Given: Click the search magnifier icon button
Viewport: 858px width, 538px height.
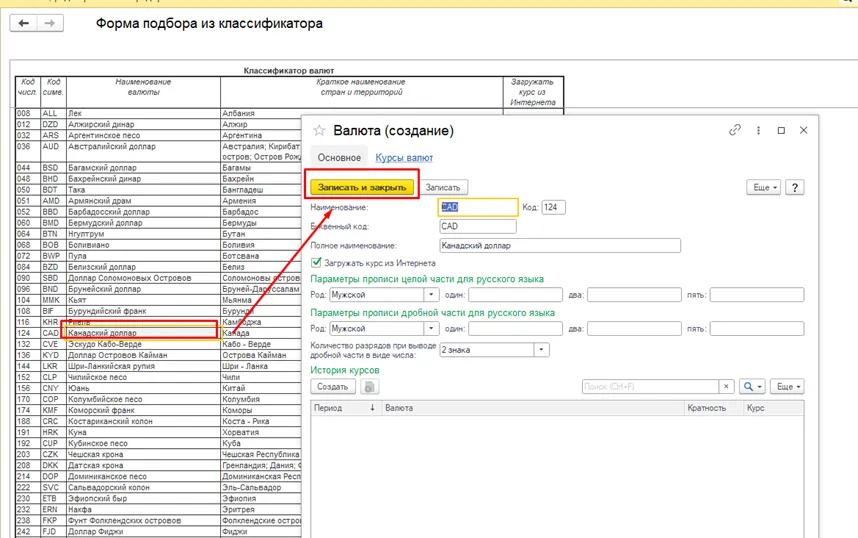Looking at the screenshot, I should pyautogui.click(x=752, y=386).
